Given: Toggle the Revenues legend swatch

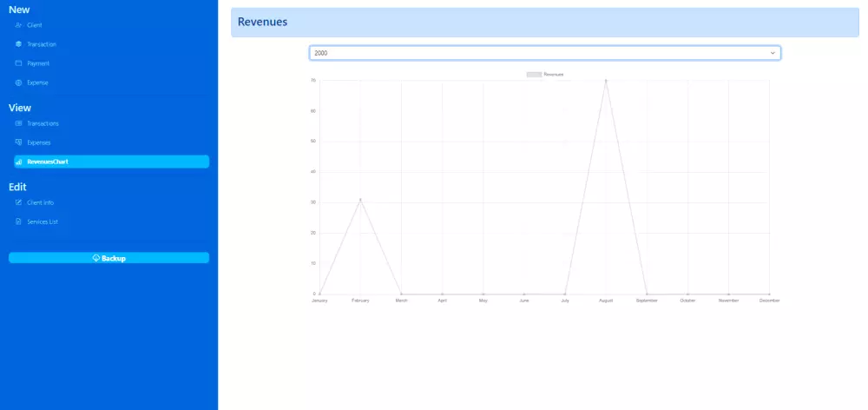Looking at the screenshot, I should click(x=534, y=74).
